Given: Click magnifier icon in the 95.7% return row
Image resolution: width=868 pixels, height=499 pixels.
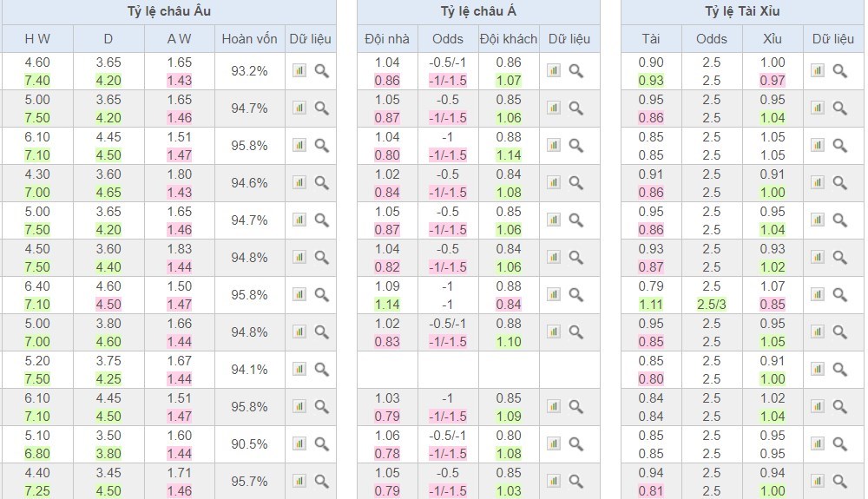Looking at the screenshot, I should point(322,482).
